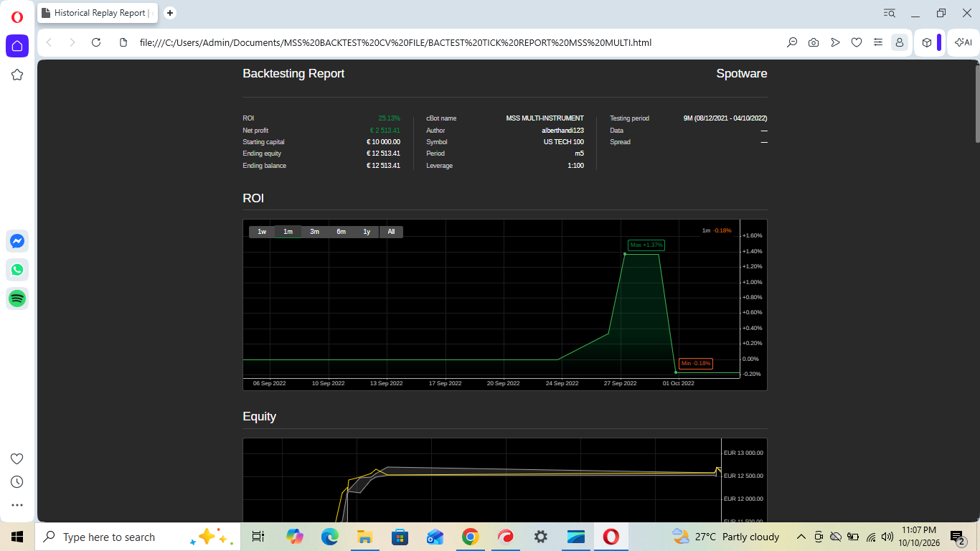Open Windows Settings gear on taskbar

(x=541, y=537)
